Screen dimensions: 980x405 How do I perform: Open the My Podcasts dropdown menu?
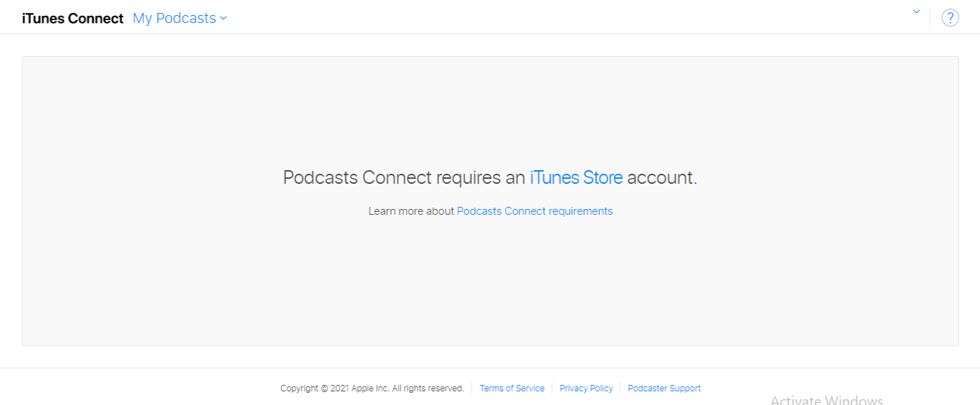[180, 19]
